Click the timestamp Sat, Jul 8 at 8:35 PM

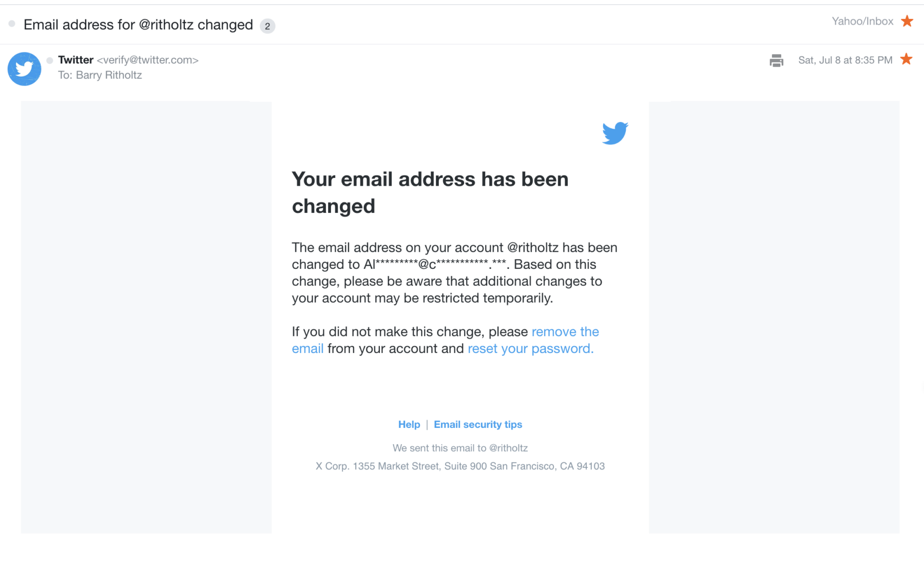point(845,60)
